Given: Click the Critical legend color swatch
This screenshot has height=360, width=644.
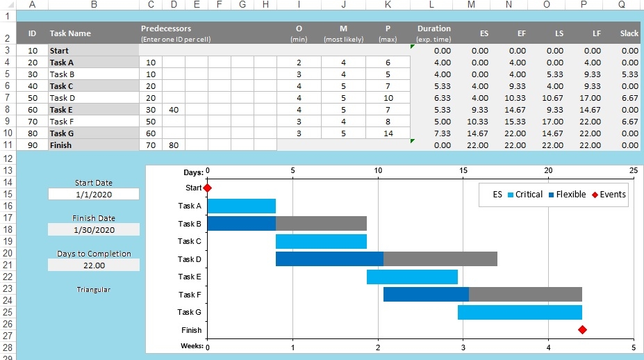Looking at the screenshot, I should tap(510, 195).
